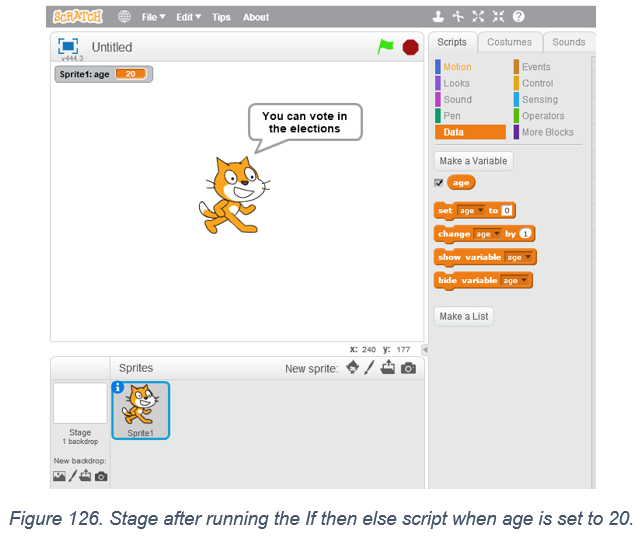Choose backdrop from library icon
640x536 pixels.
59,476
